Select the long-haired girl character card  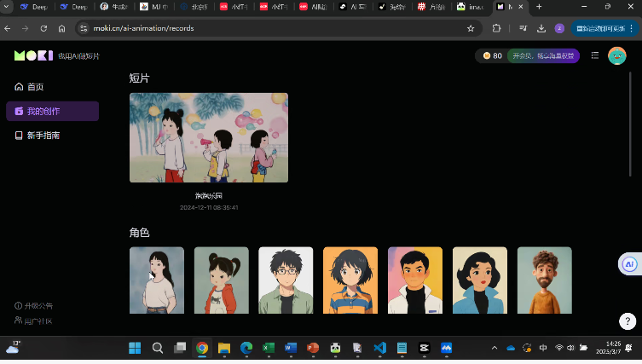pyautogui.click(x=157, y=280)
